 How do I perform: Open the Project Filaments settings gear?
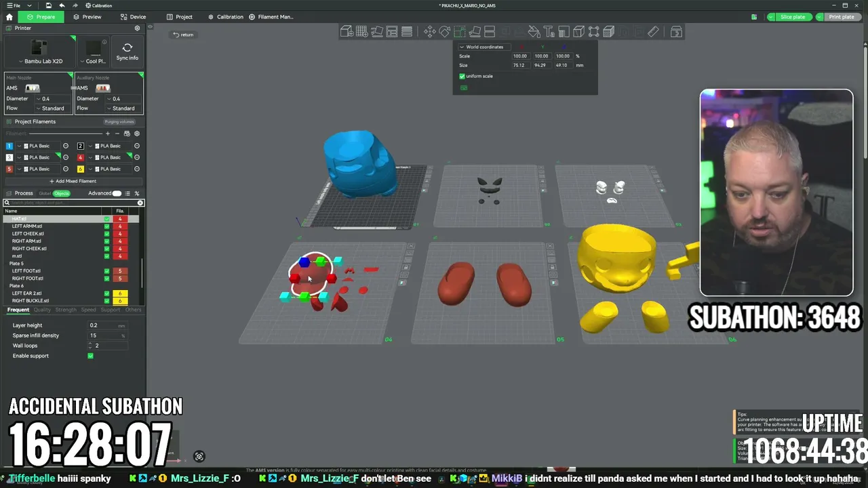pos(137,134)
